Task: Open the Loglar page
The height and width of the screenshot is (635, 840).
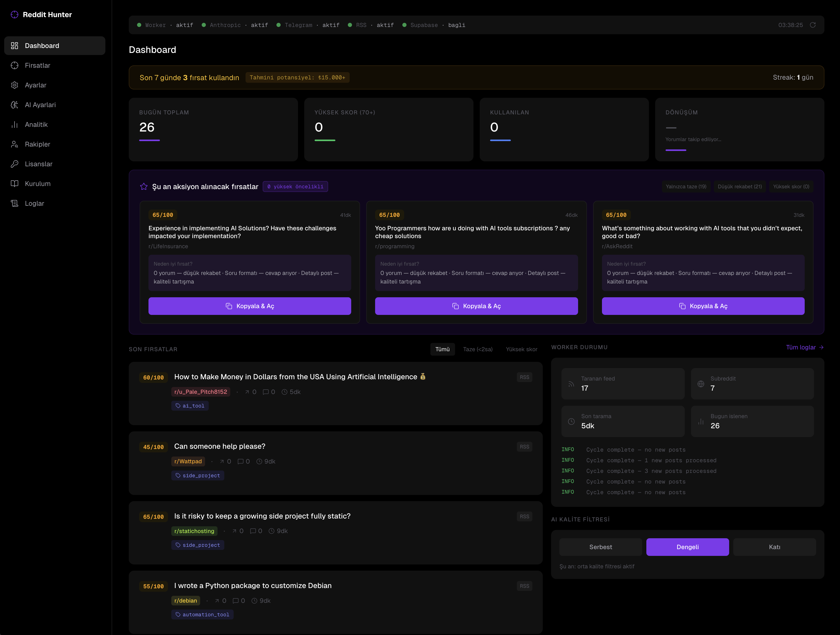Action: [34, 203]
